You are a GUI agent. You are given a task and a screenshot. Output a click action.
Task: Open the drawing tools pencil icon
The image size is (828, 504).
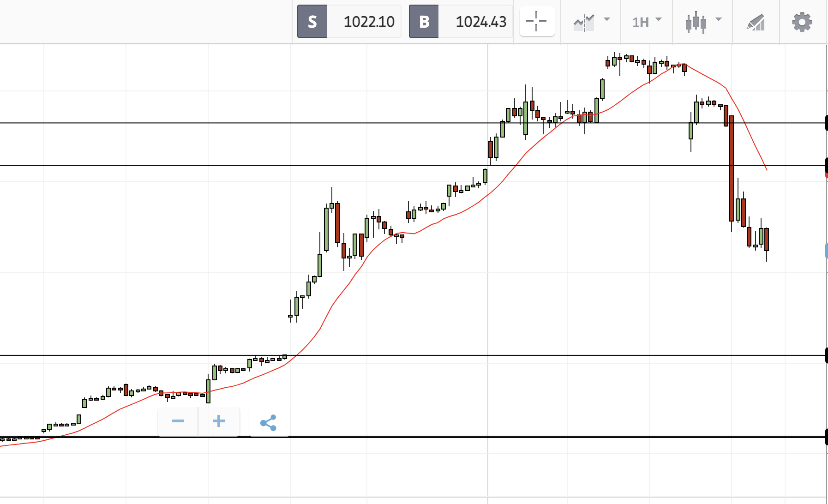[x=756, y=22]
